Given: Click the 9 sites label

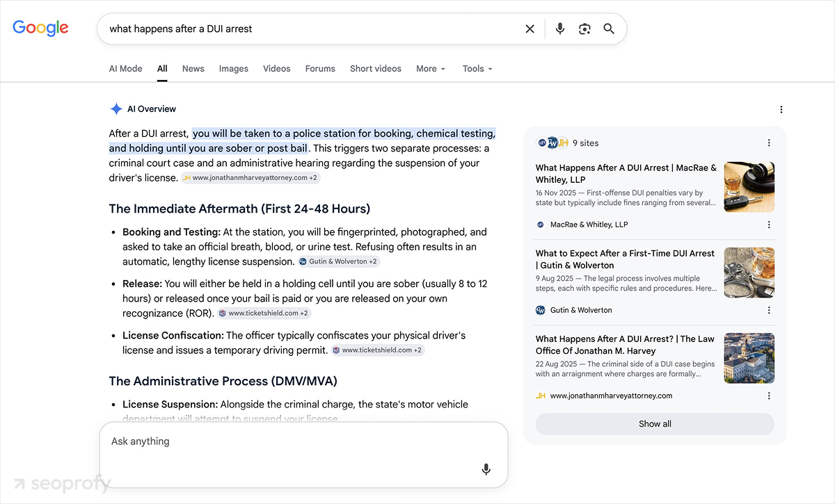Looking at the screenshot, I should (x=585, y=143).
